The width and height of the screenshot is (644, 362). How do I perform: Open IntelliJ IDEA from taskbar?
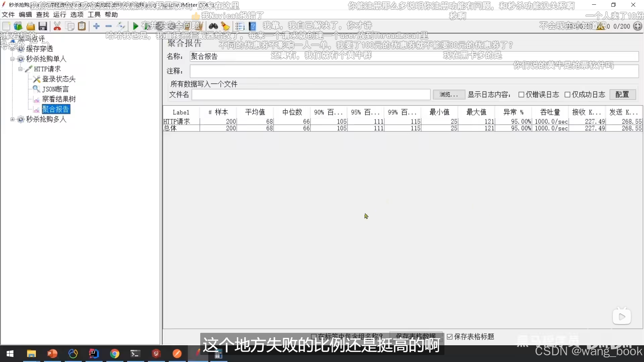coord(94,354)
